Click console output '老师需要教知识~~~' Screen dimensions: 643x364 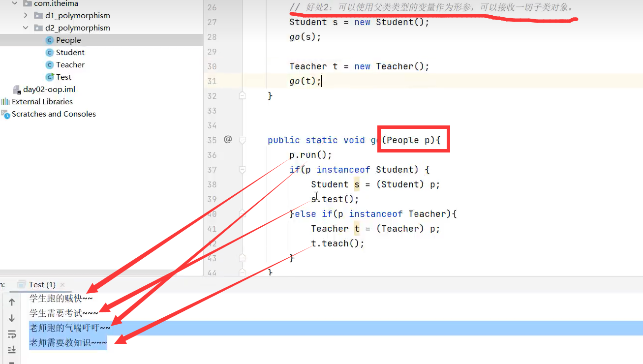tap(68, 342)
